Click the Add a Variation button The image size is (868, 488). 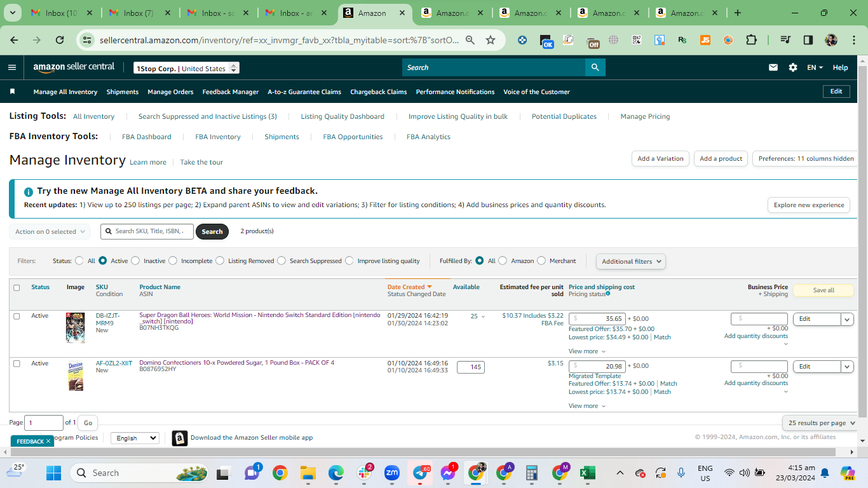tap(660, 159)
